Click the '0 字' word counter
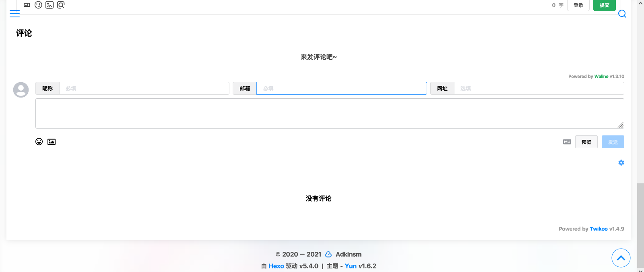The width and height of the screenshot is (644, 272). pos(557,5)
